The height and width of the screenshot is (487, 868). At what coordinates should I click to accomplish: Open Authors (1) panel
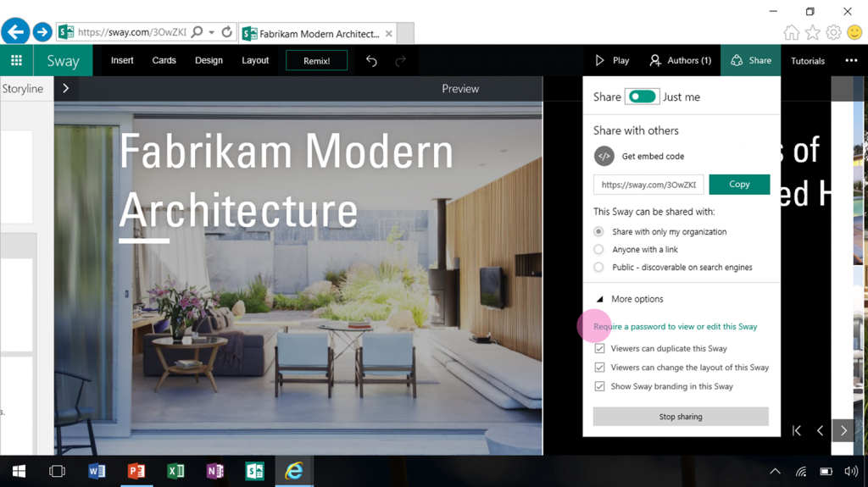click(681, 60)
